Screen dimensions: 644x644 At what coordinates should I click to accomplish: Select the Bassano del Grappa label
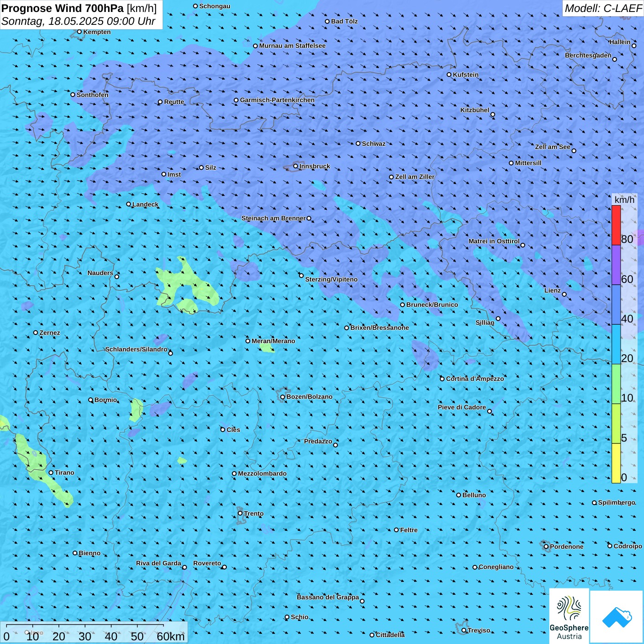coord(328,597)
